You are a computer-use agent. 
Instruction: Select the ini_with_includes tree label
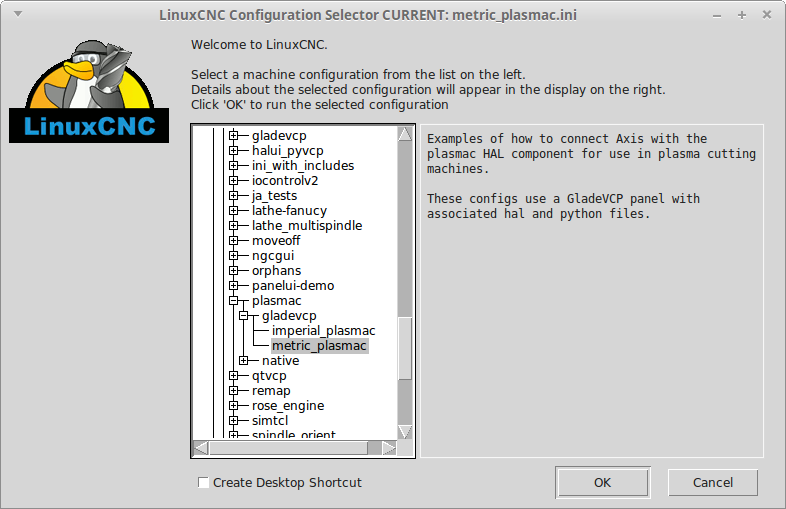(x=303, y=165)
